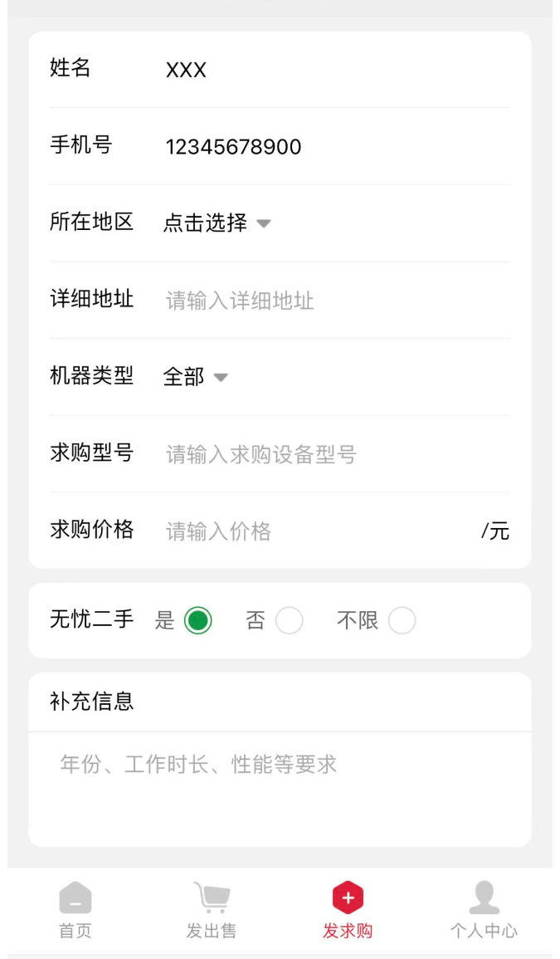Click the arrow next to 全部

pos(221,378)
